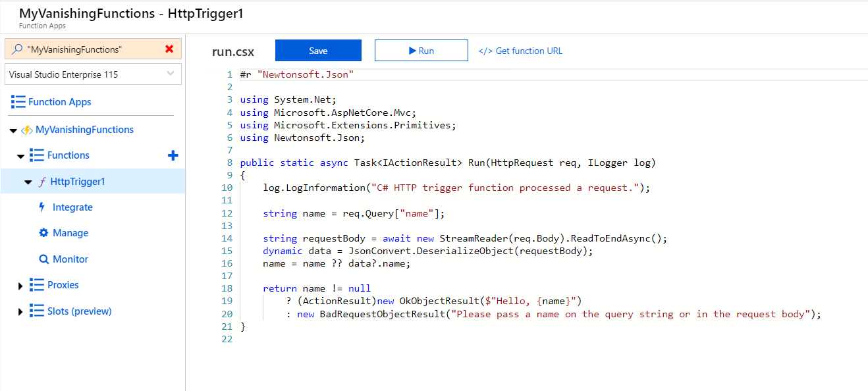Save the run.csx file
The height and width of the screenshot is (391, 868).
(x=318, y=51)
